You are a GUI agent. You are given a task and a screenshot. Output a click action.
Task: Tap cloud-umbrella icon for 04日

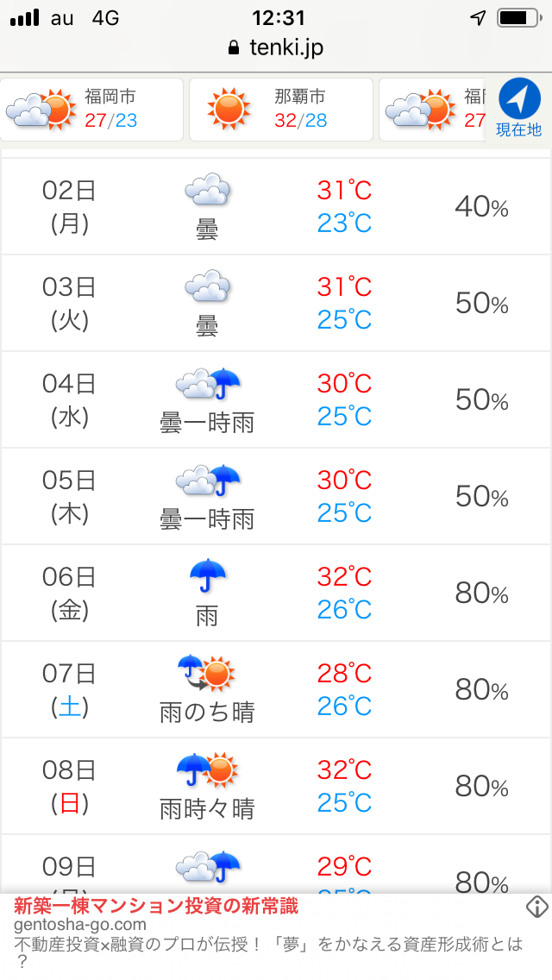tap(208, 382)
